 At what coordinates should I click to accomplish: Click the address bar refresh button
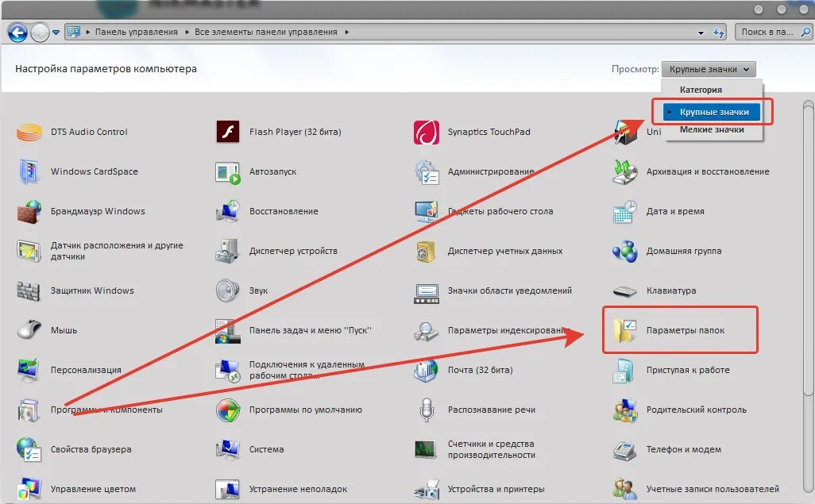click(719, 33)
